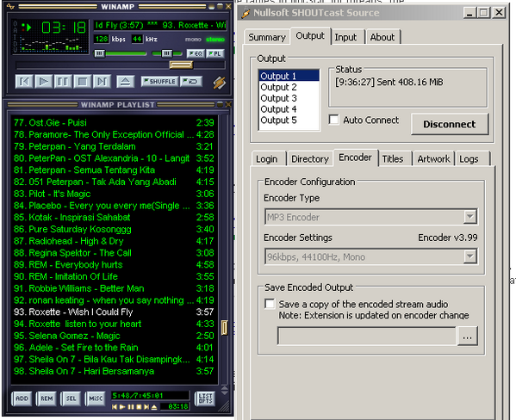Select Output 3 in output list
516x420 pixels.
point(289,98)
